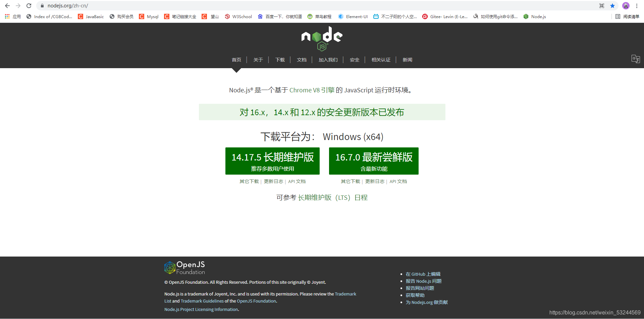Image resolution: width=644 pixels, height=319 pixels.
Task: Click the lock icon in the address bar
Action: (x=42, y=6)
